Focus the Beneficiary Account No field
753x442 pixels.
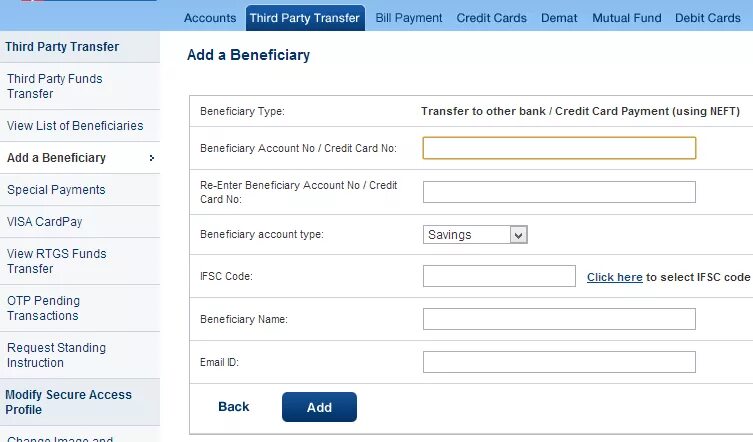559,149
